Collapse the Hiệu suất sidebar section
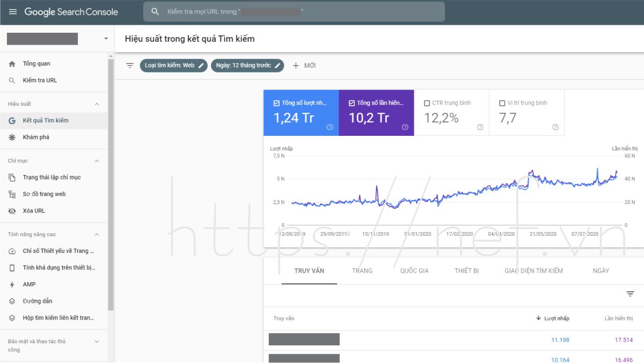The width and height of the screenshot is (644, 363). click(x=97, y=103)
